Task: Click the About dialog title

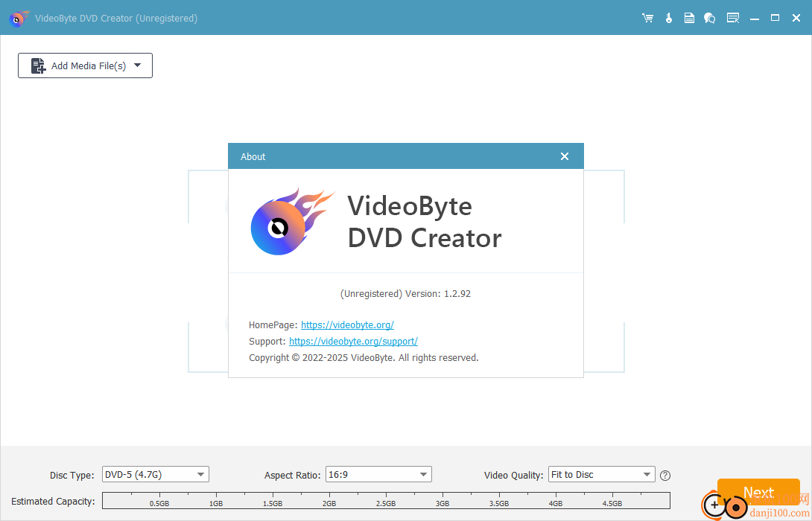Action: click(253, 157)
